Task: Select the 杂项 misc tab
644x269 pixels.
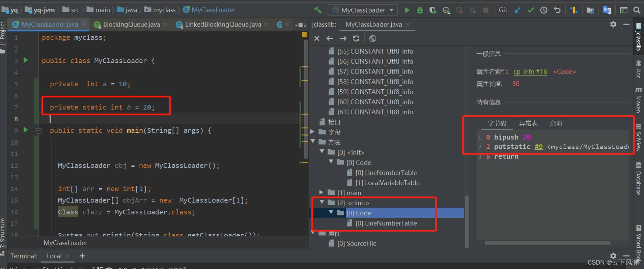Action: click(x=556, y=123)
